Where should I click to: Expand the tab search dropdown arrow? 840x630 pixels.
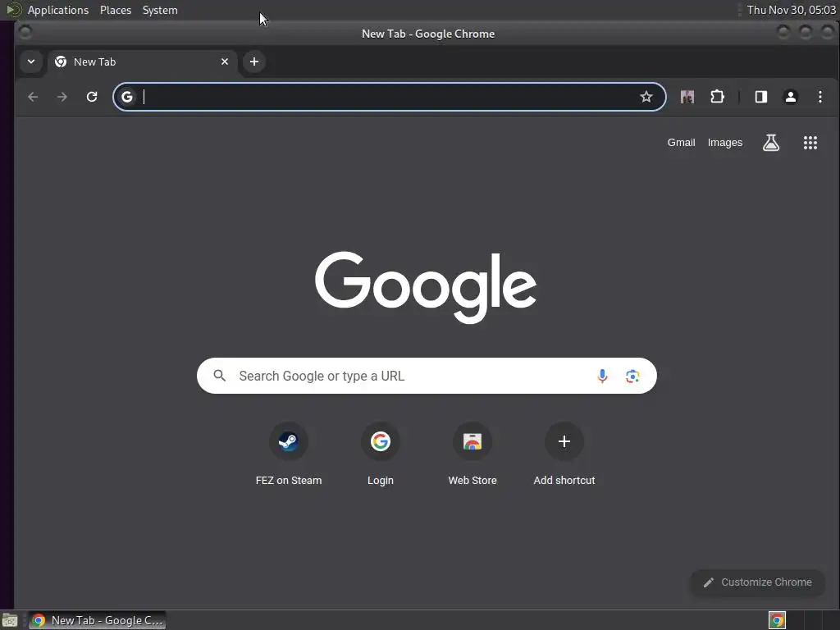[31, 62]
